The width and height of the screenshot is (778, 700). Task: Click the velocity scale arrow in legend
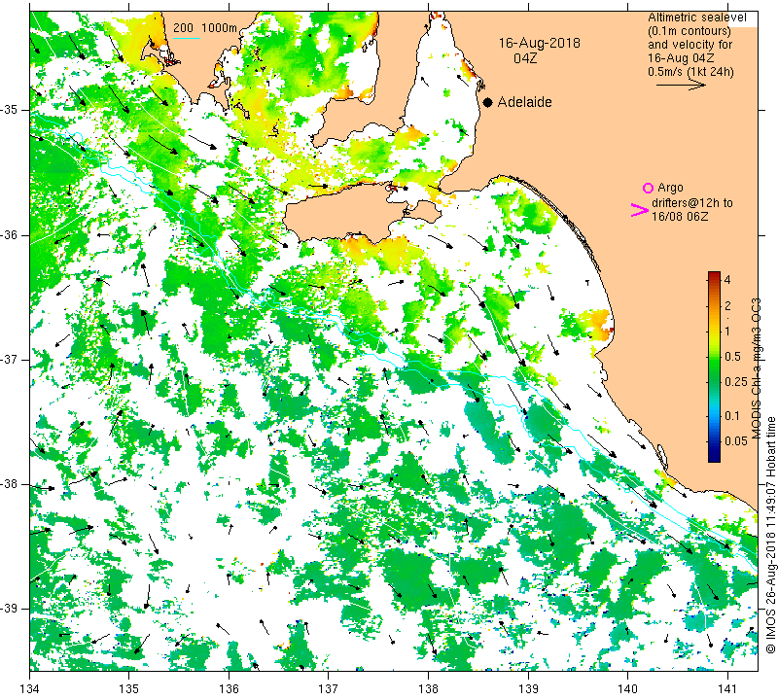[x=681, y=86]
